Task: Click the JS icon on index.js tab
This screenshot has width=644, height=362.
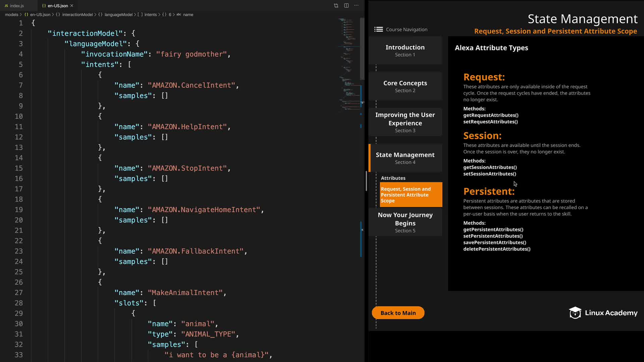Action: click(6, 6)
